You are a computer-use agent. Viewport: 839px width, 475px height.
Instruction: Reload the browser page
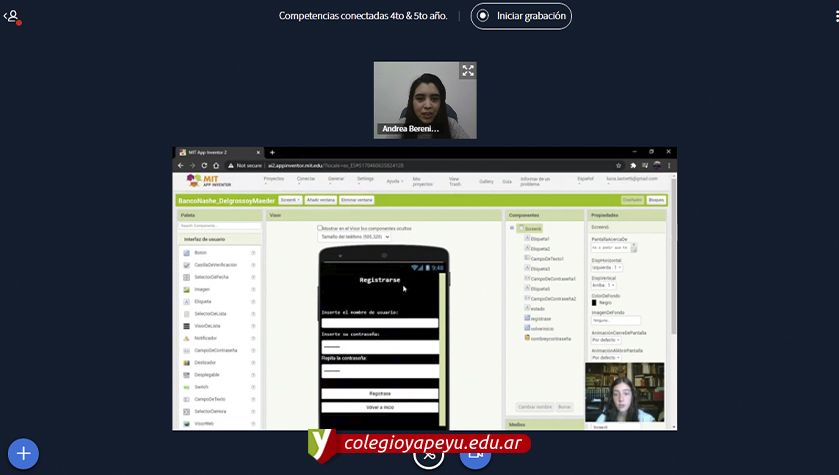[x=204, y=165]
